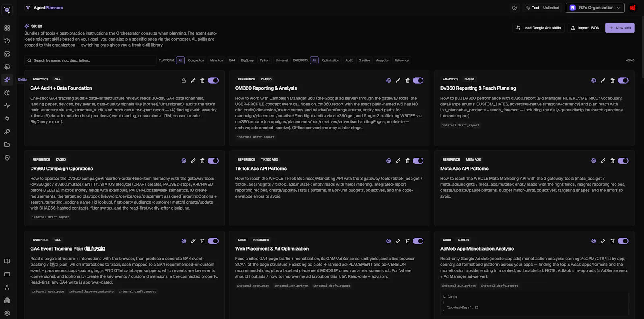
Task: Toggle off GA4 Event Tracking Plan skill
Action: tap(213, 241)
